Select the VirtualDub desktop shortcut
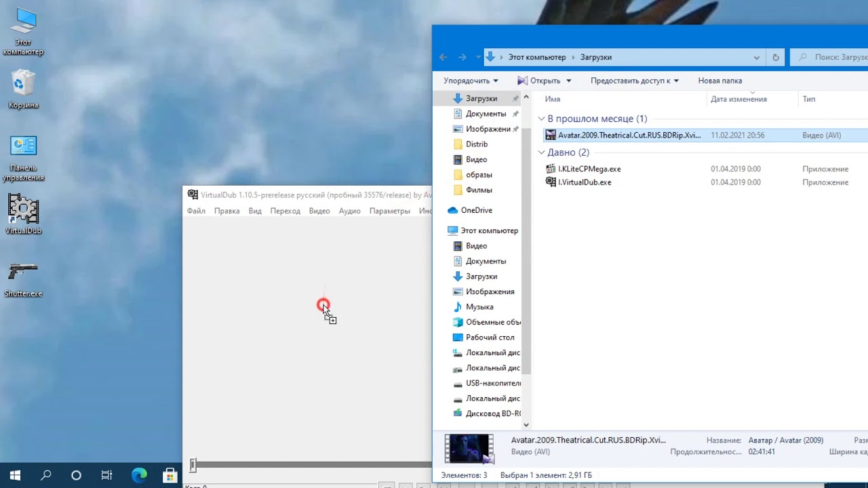 (23, 215)
